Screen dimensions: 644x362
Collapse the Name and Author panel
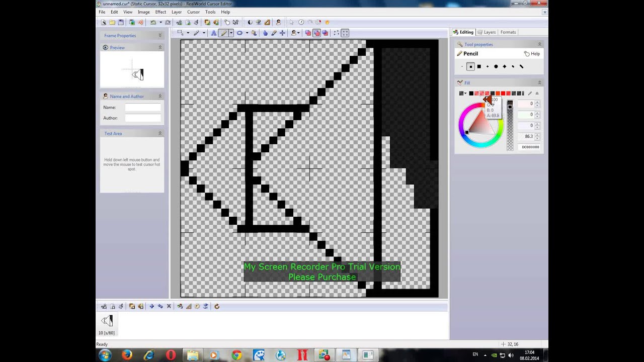160,96
